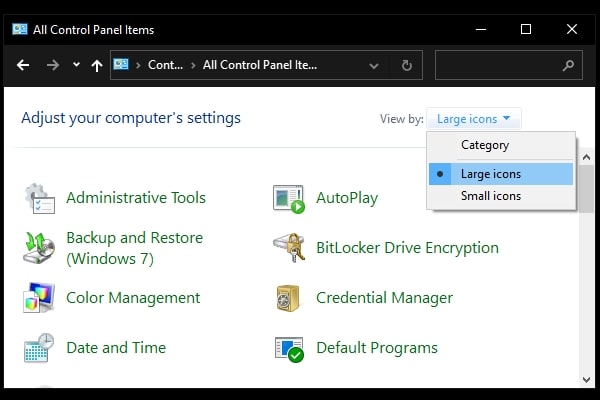The image size is (600, 400).
Task: Click the Backup and Restore disc icon
Action: pyautogui.click(x=39, y=248)
